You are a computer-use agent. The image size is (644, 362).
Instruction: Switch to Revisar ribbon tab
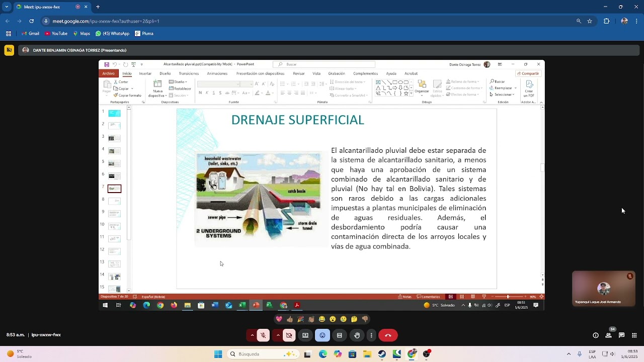299,73
